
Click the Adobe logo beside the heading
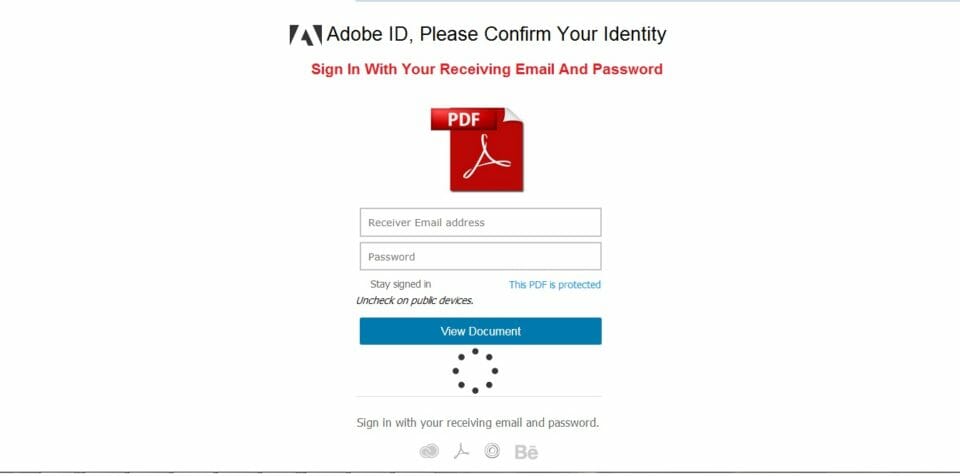[305, 35]
